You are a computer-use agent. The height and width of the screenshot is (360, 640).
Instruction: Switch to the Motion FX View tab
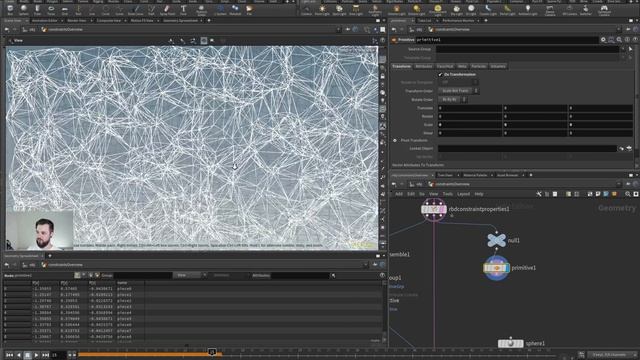coord(142,20)
